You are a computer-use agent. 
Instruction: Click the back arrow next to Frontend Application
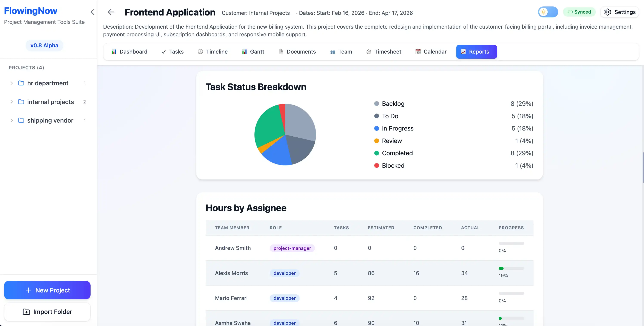click(x=111, y=12)
